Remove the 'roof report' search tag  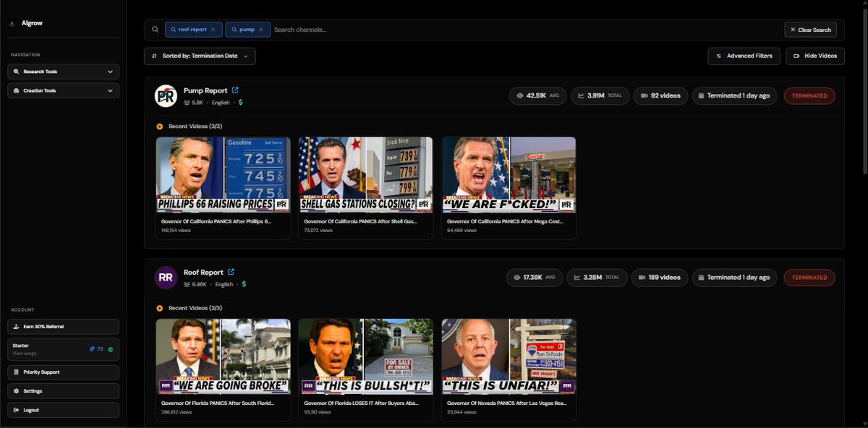(213, 30)
